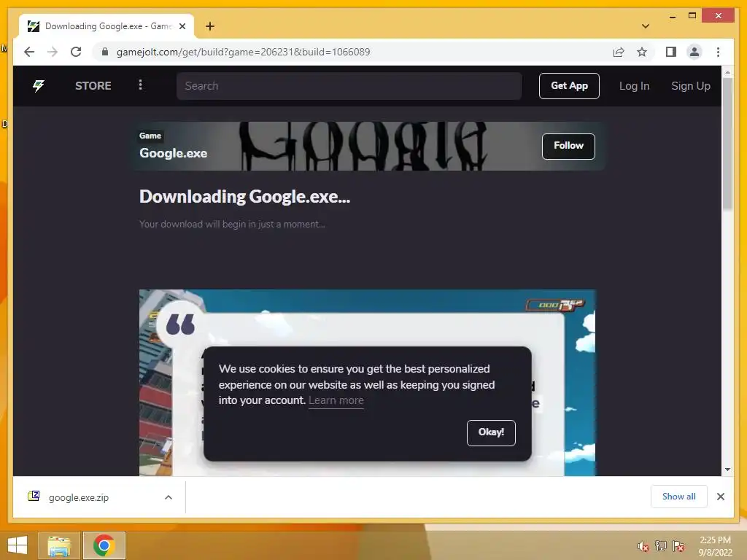This screenshot has width=747, height=560.
Task: Open the Chrome profile avatar
Action: [x=694, y=52]
